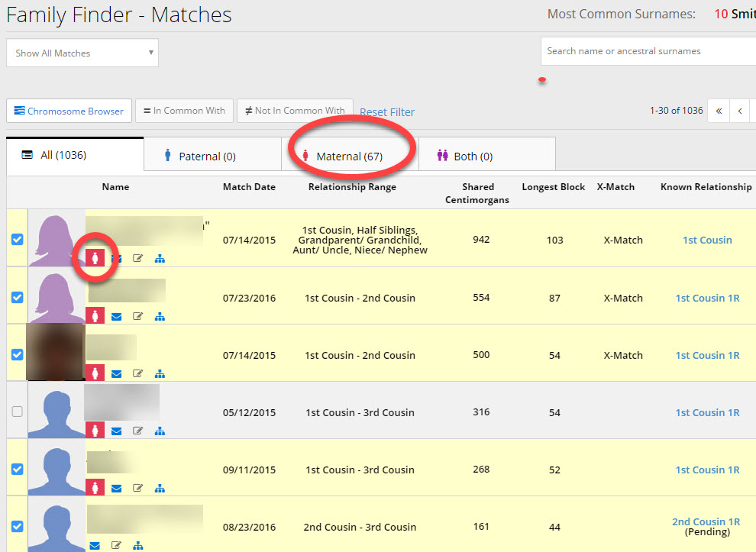The width and height of the screenshot is (756, 552).
Task: Go to the first page of matches
Action: click(718, 111)
